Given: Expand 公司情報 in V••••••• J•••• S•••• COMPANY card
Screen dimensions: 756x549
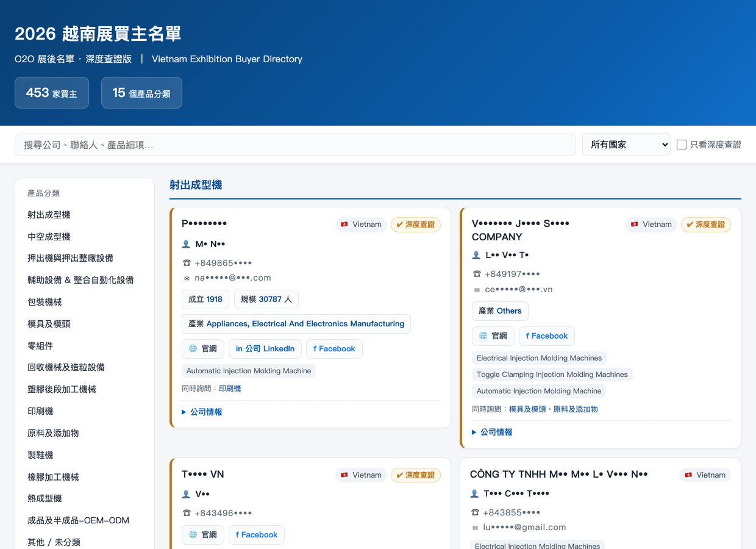Looking at the screenshot, I should tap(492, 432).
